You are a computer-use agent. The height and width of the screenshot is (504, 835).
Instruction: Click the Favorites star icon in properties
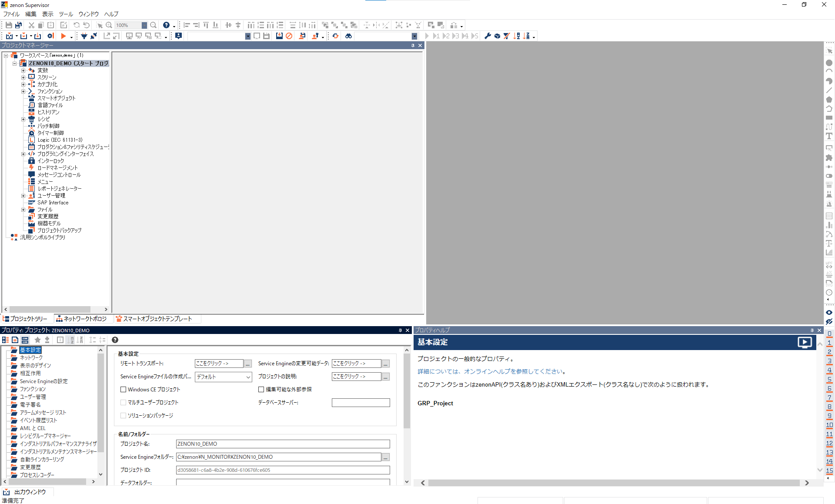(x=37, y=340)
